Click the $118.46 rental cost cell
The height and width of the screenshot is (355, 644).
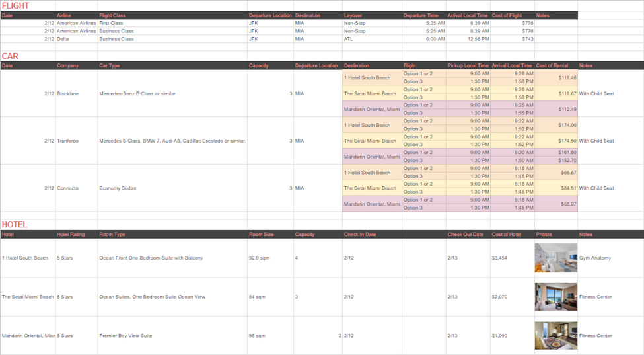click(556, 77)
